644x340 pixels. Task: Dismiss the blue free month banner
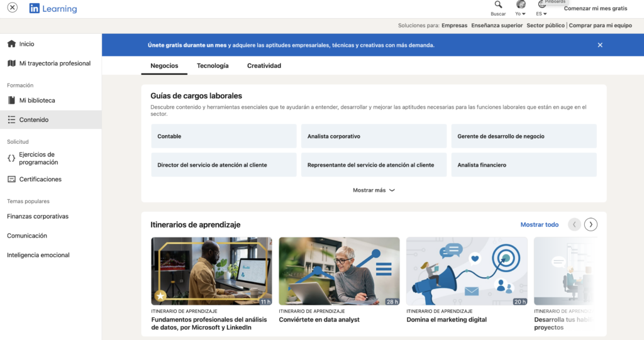click(x=600, y=45)
